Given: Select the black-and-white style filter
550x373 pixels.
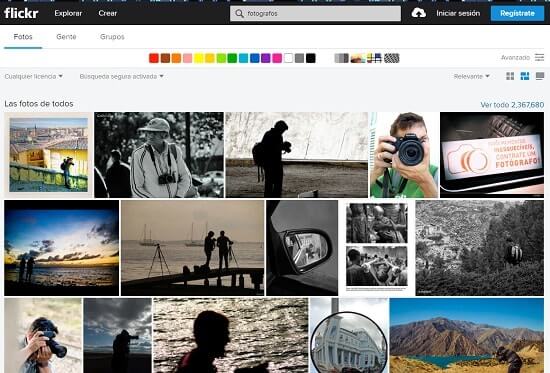Looking at the screenshot, I should 341,58.
